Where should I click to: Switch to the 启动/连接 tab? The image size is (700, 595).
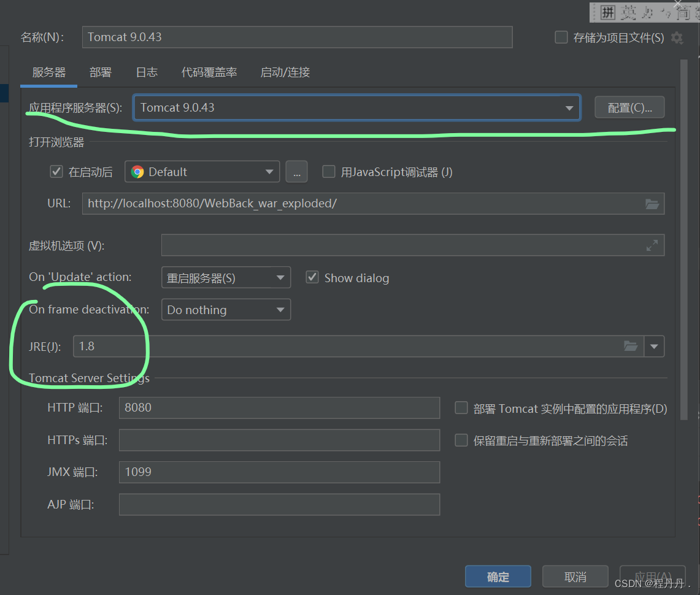coord(285,72)
